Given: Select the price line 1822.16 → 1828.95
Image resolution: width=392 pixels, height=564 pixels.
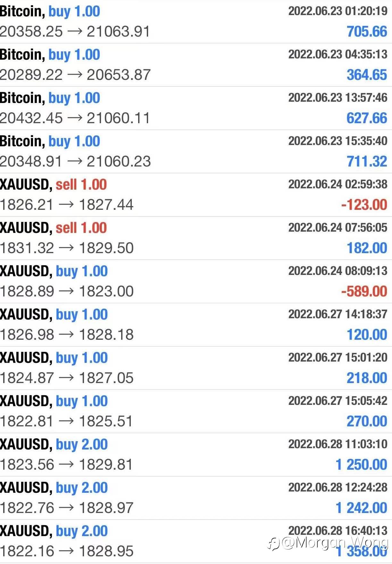Looking at the screenshot, I should (x=67, y=551).
